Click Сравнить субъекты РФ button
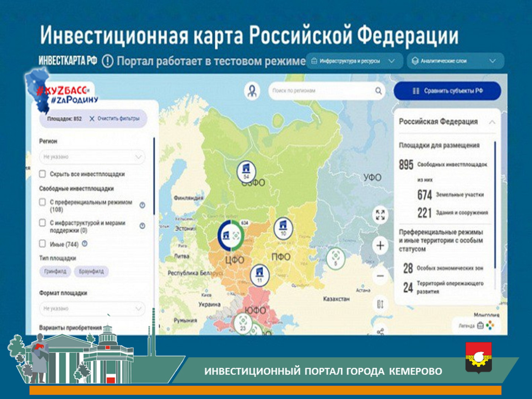 pyautogui.click(x=447, y=91)
